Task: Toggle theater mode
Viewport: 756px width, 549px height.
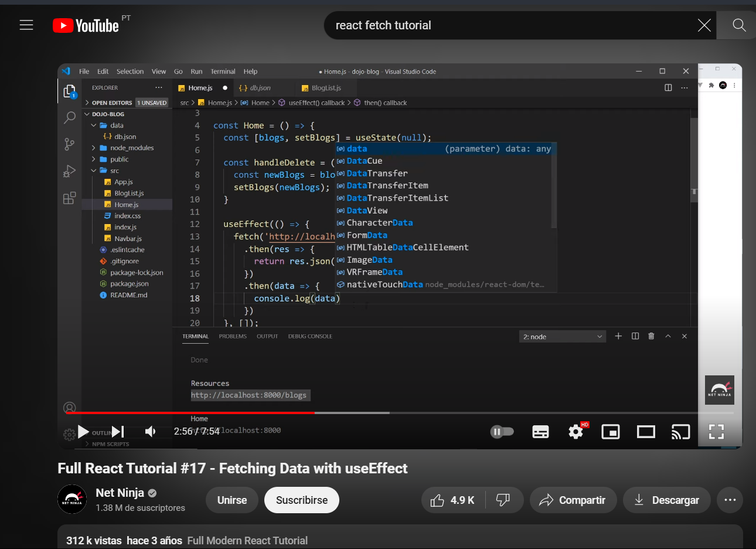Action: [x=646, y=432]
